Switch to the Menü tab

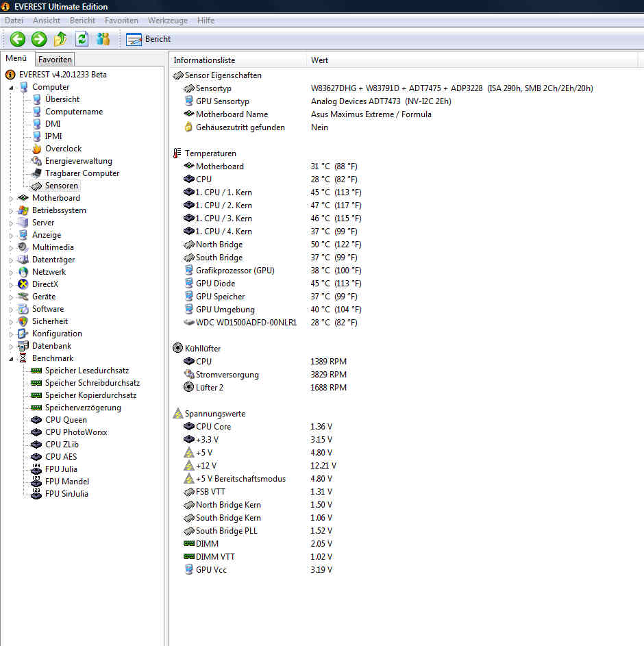[16, 58]
